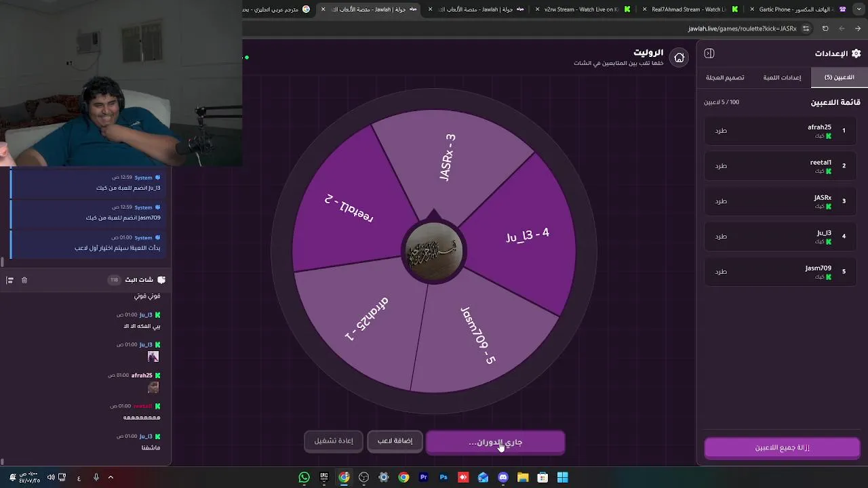This screenshot has height=488, width=868.
Task: Open Outlook from taskbar
Action: point(483,477)
